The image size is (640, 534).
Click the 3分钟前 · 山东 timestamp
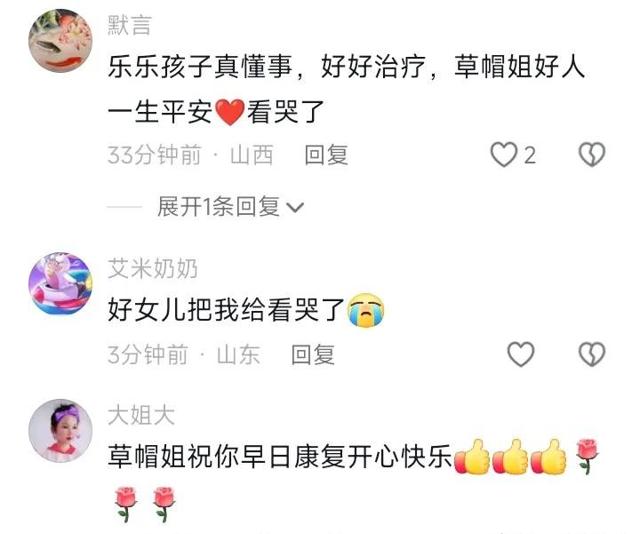click(184, 354)
